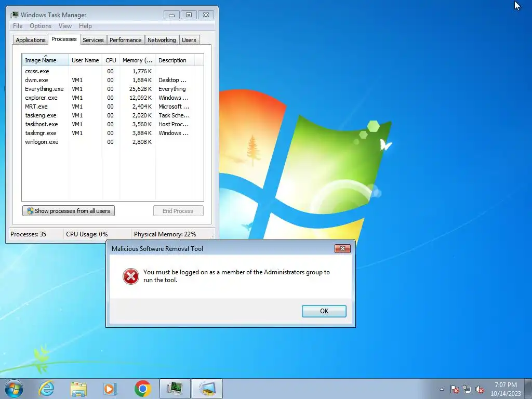Viewport: 532px width, 399px height.
Task: Switch to the Services tab
Action: 94,40
